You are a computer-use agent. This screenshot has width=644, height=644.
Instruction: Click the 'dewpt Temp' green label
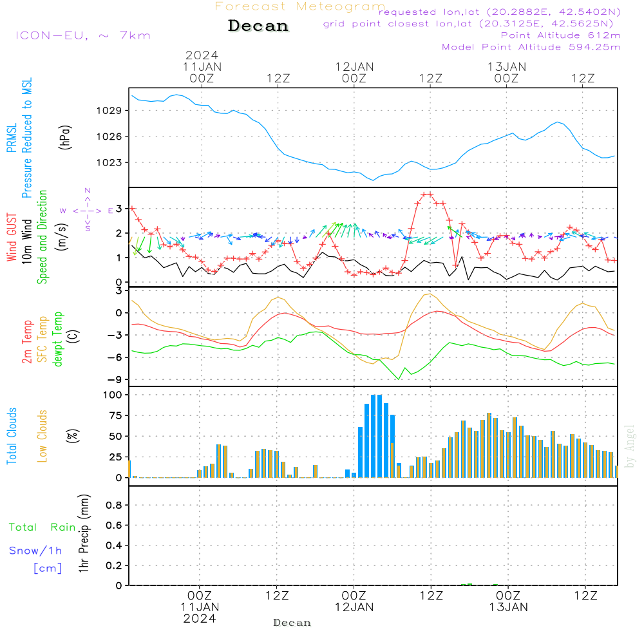click(57, 339)
